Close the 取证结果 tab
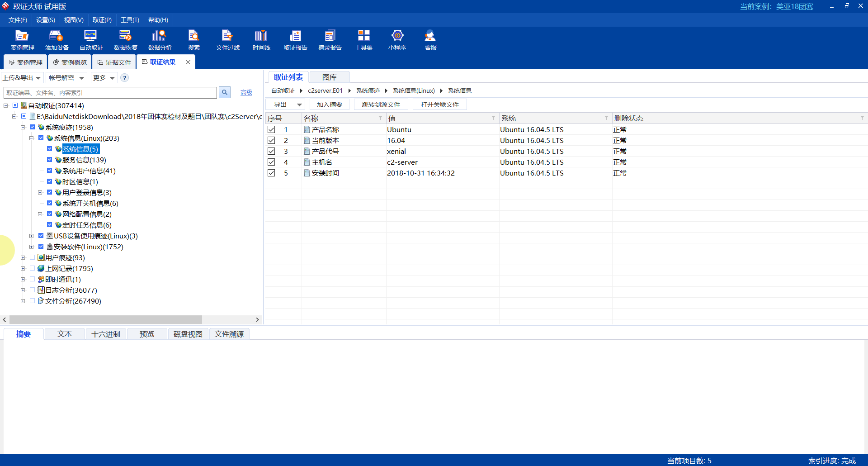The image size is (868, 466). [x=188, y=62]
